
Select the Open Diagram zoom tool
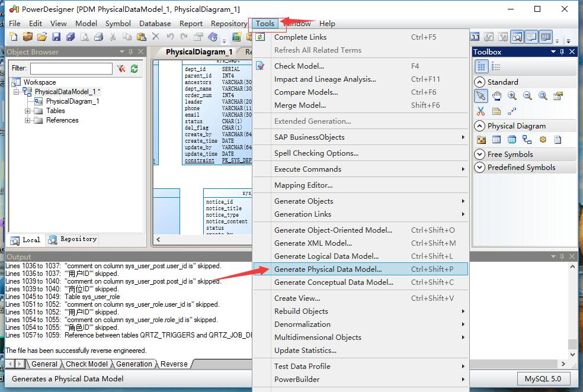coord(543,96)
